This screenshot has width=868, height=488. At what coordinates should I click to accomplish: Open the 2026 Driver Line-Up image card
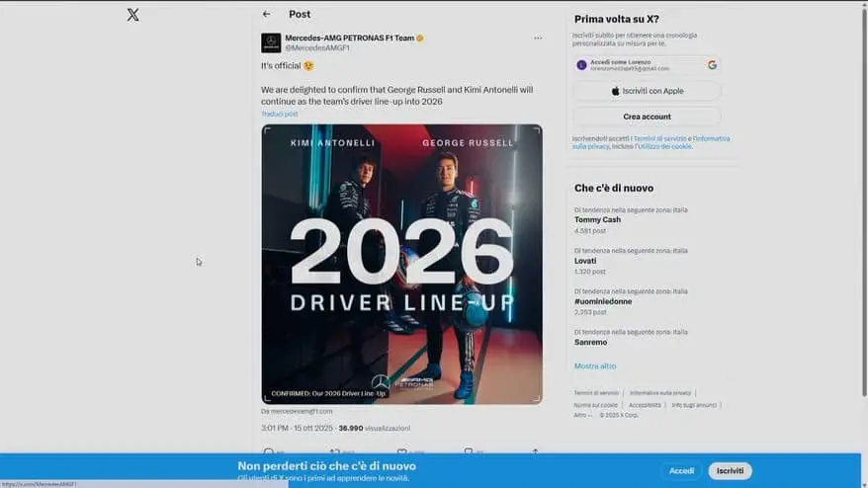point(401,264)
